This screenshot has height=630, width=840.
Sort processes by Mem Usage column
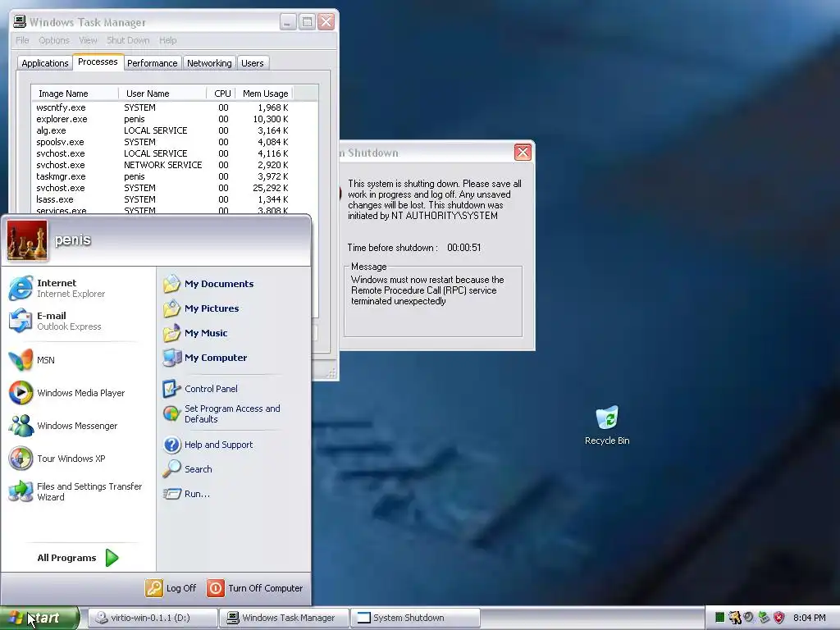pos(265,94)
